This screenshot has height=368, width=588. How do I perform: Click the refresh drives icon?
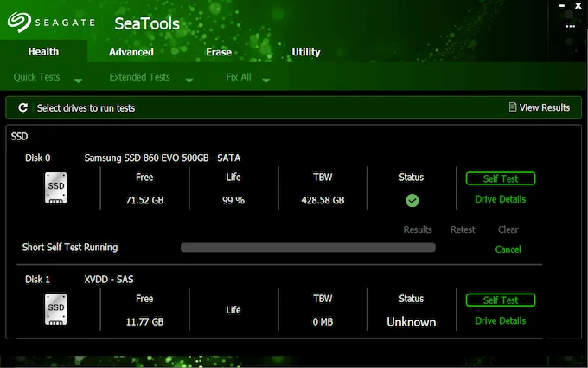coord(22,107)
